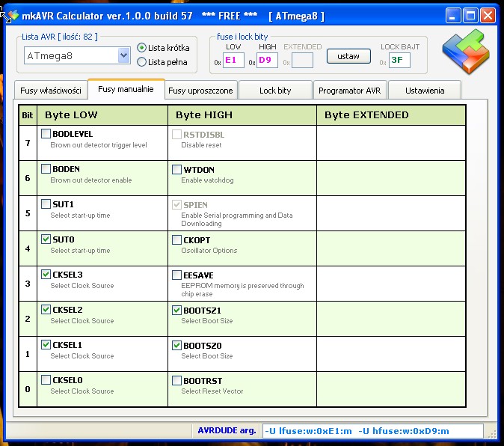Click the 'Brown out detector enable' description
Screen dimensions: 504x446
pos(91,180)
